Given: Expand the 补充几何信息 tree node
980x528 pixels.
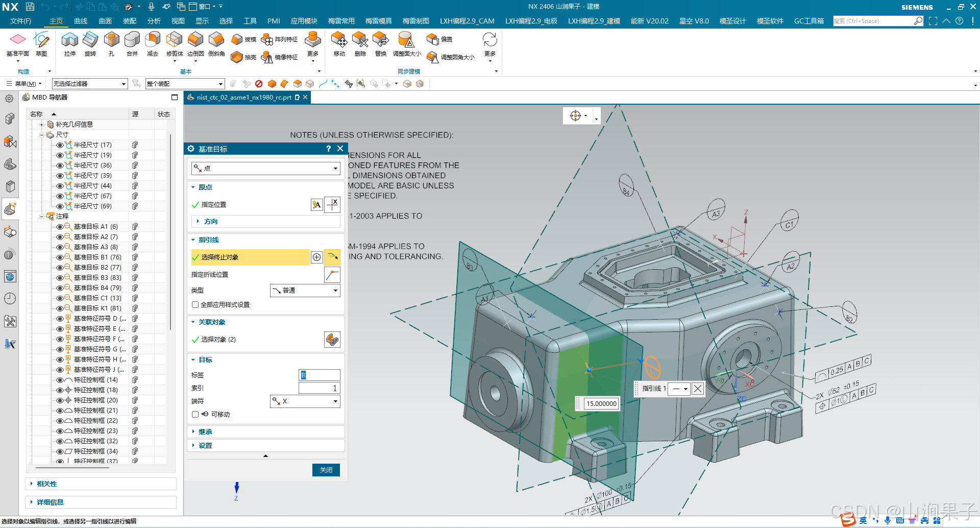Looking at the screenshot, I should [42, 125].
